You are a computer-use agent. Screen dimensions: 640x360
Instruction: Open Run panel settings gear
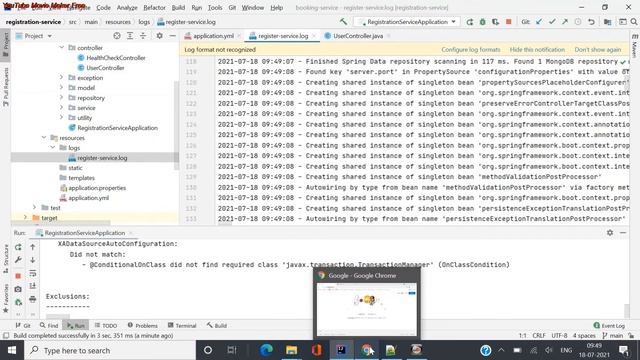pos(610,232)
